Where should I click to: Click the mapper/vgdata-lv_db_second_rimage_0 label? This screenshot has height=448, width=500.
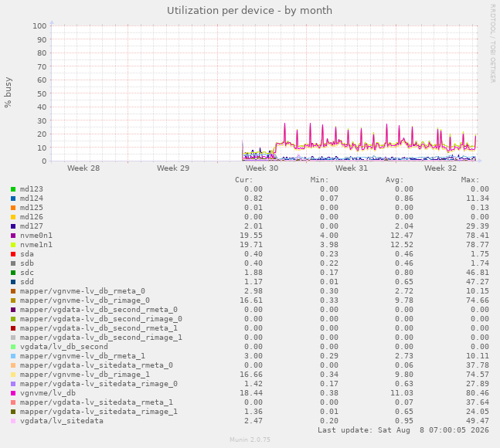101,319
